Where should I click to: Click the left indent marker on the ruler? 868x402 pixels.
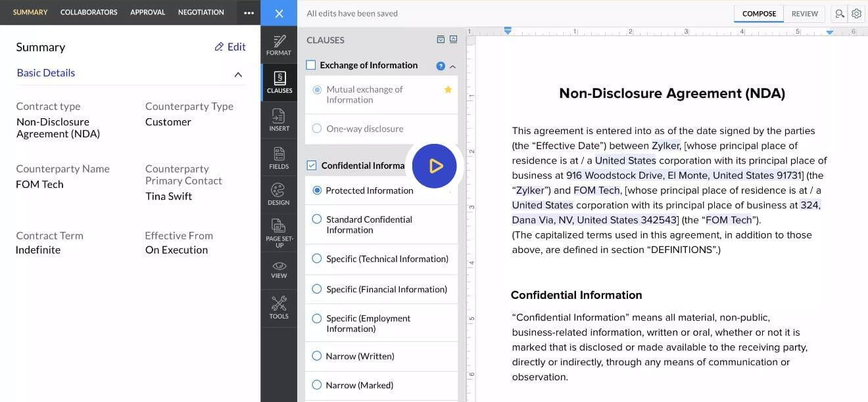[508, 31]
